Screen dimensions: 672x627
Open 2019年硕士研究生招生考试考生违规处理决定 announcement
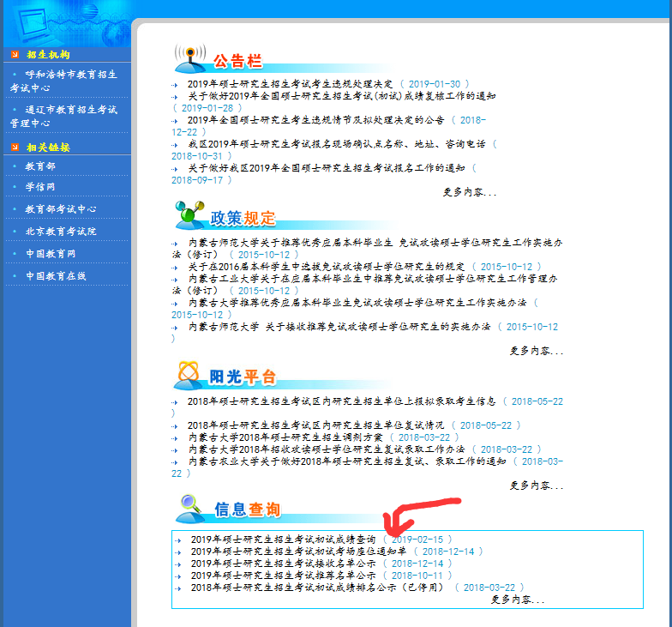coord(290,84)
